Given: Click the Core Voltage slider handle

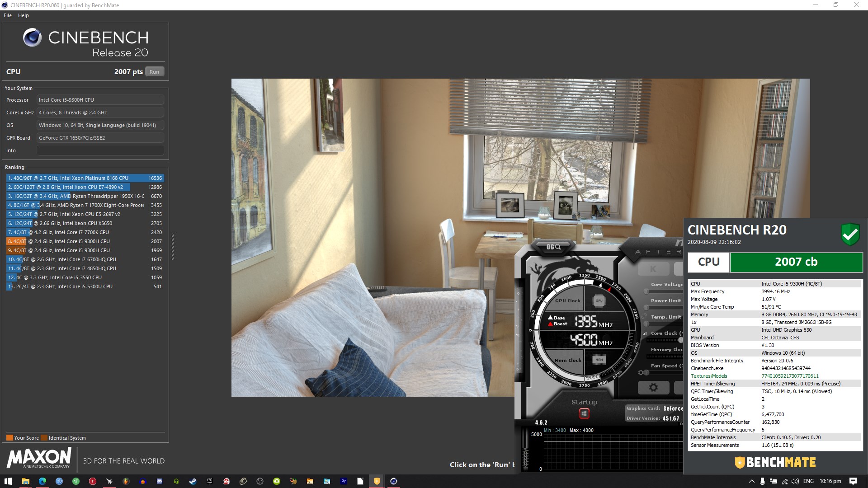Looking at the screenshot, I should click(x=646, y=291).
